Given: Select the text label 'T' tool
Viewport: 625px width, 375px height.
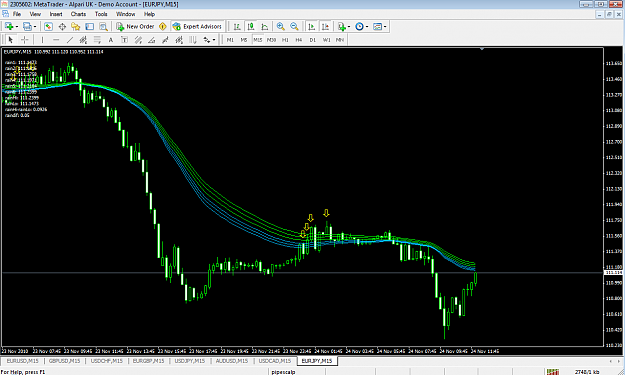Looking at the screenshot, I should 124,40.
